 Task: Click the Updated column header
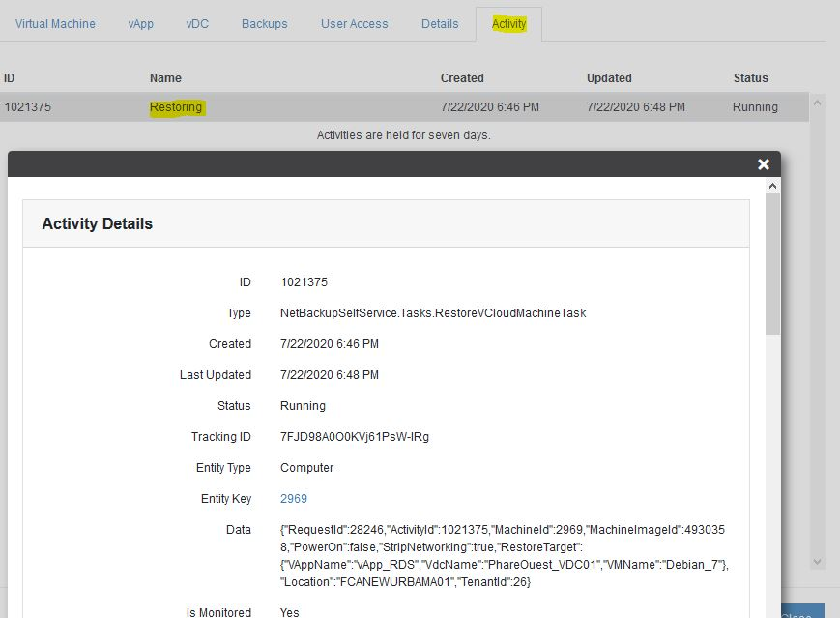[609, 78]
